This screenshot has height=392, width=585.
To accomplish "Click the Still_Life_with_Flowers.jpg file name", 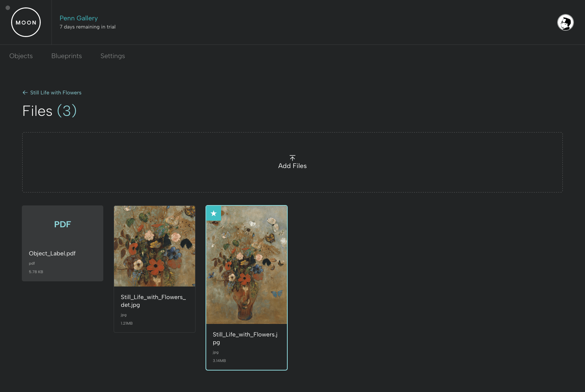I will click(245, 338).
